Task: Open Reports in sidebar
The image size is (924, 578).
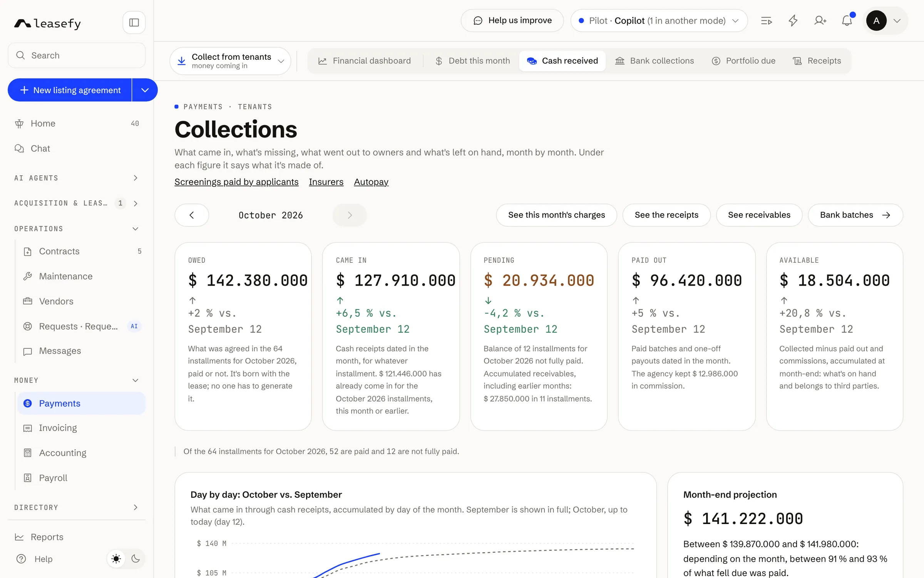Action: pos(77,537)
